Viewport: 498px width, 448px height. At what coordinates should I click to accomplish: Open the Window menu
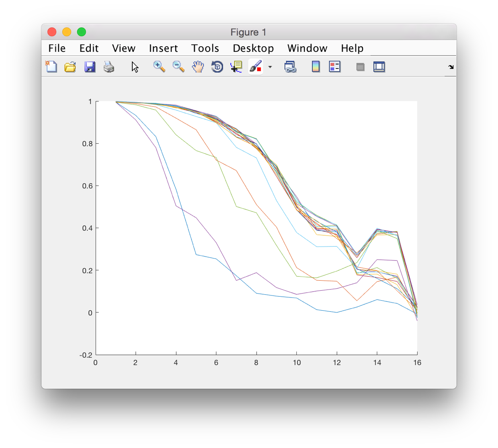(307, 48)
